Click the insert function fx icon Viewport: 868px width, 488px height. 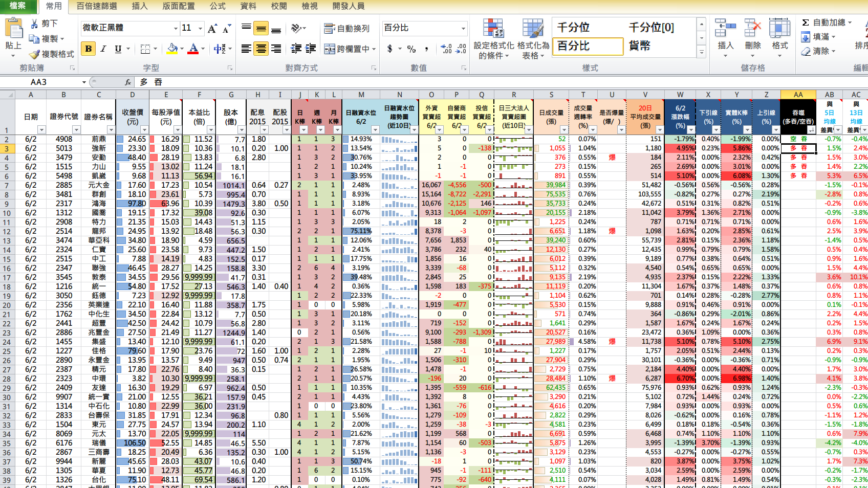(128, 82)
